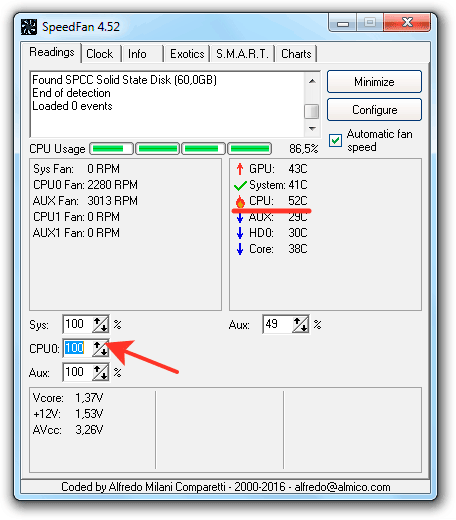
Task: Click the Aux 49 percent input field
Action: pyautogui.click(x=277, y=324)
